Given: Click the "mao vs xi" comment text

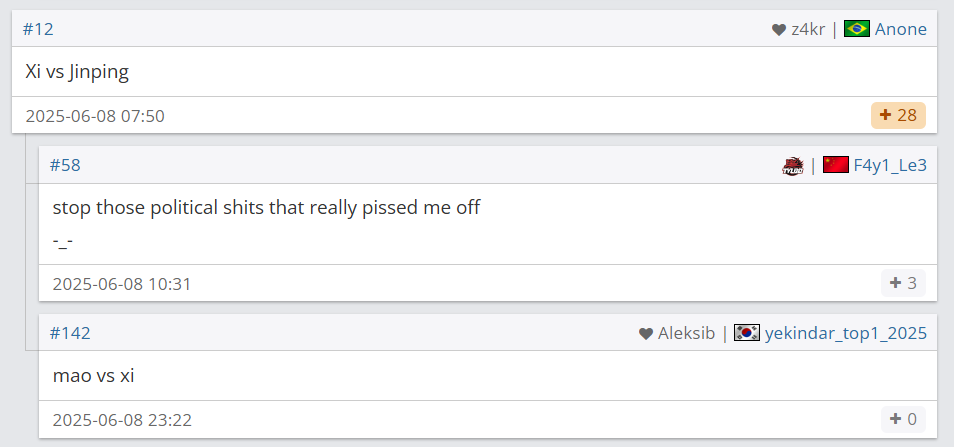Looking at the screenshot, I should click(x=93, y=376).
